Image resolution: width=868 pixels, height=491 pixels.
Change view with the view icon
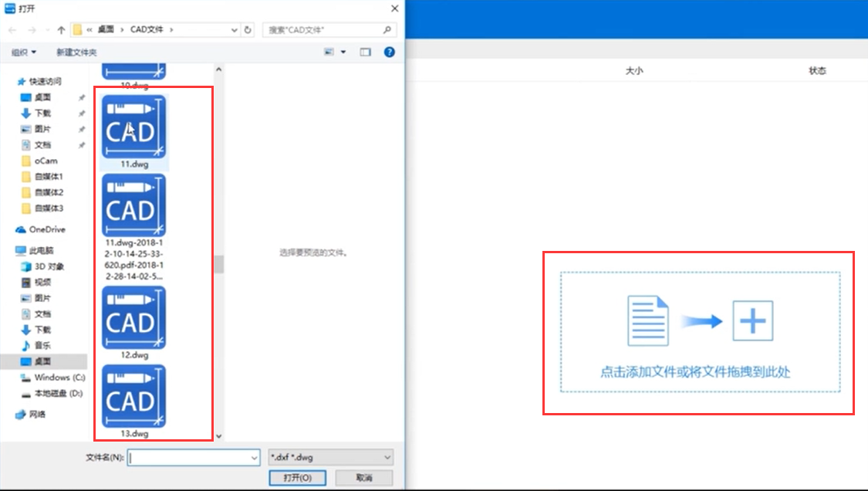click(x=329, y=52)
